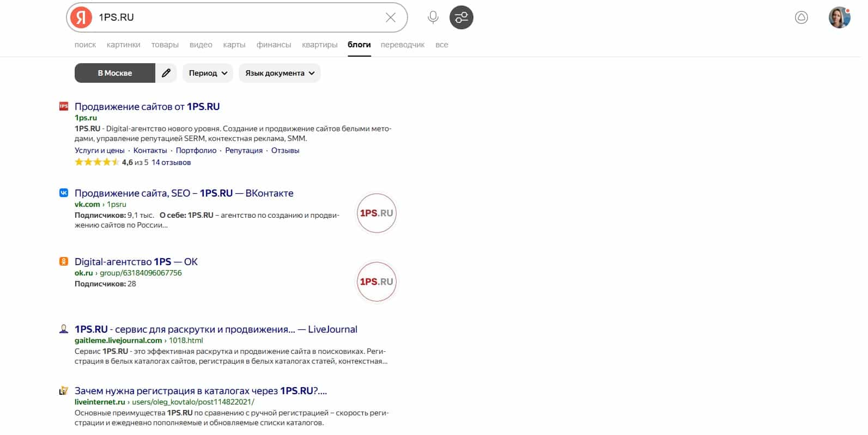Open the 'Продвижение сайтов от 1PS.RU' result
This screenshot has width=868, height=435.
pos(147,107)
